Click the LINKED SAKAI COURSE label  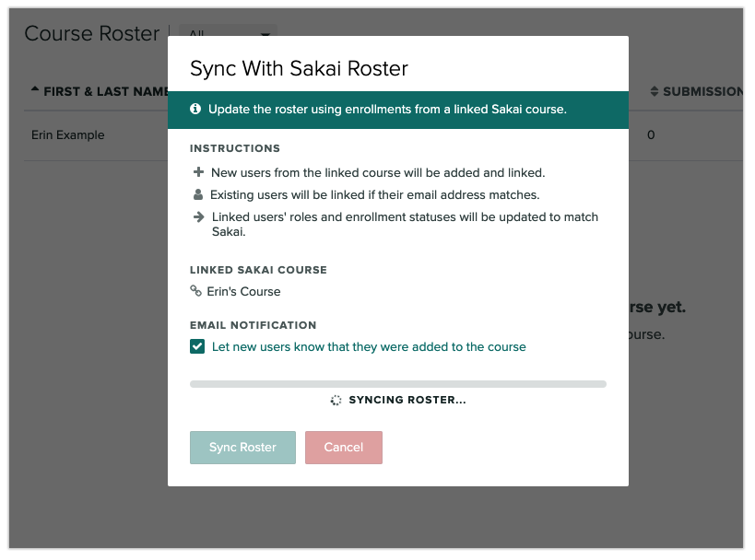pyautogui.click(x=258, y=270)
